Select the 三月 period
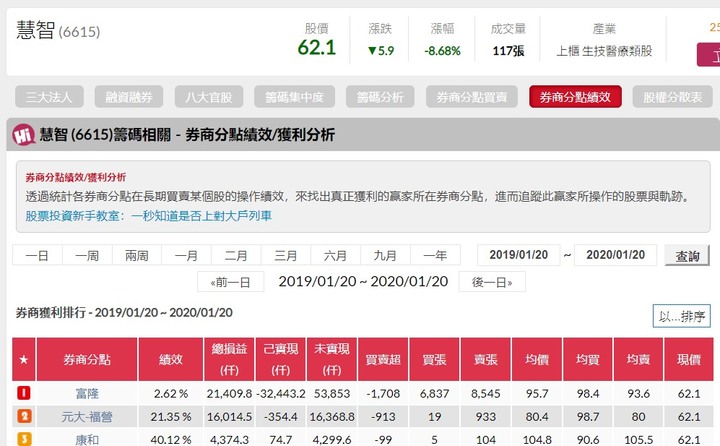Viewport: 720px width, 446px height. 286,255
